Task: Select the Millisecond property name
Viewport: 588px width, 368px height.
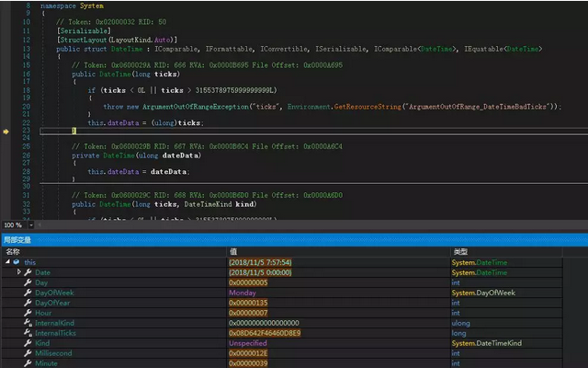Action: click(53, 353)
